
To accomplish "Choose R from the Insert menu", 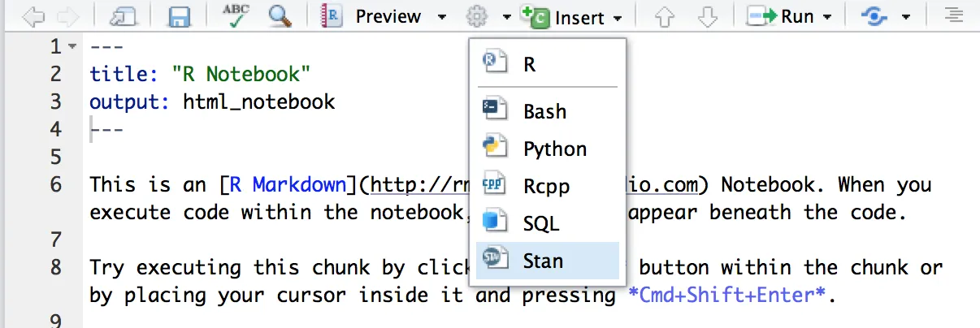I will click(x=548, y=63).
